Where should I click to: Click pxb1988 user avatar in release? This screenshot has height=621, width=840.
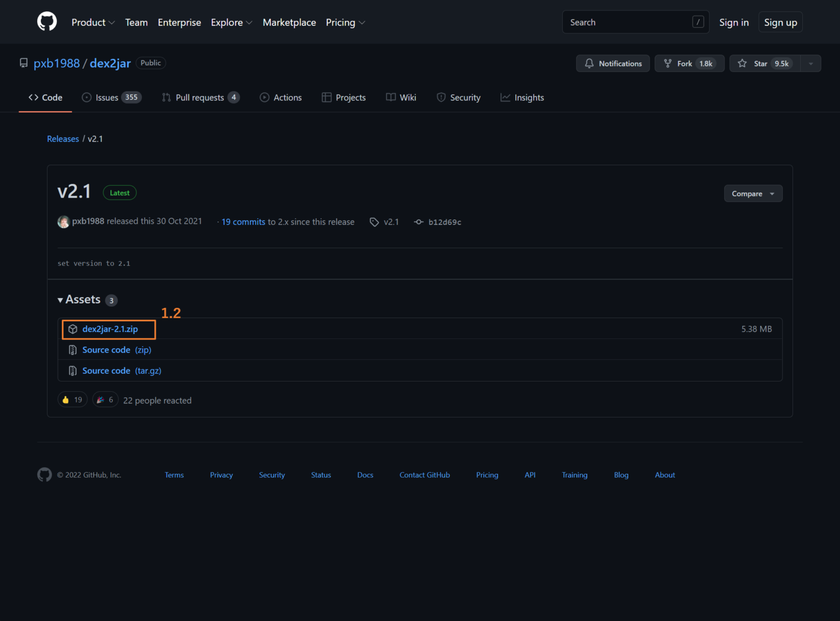pyautogui.click(x=63, y=221)
